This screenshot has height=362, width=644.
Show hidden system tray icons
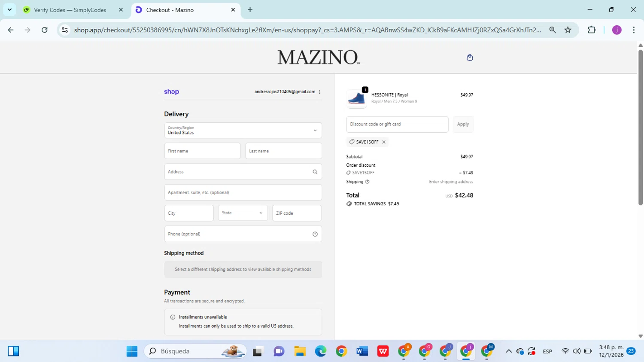pos(509,351)
